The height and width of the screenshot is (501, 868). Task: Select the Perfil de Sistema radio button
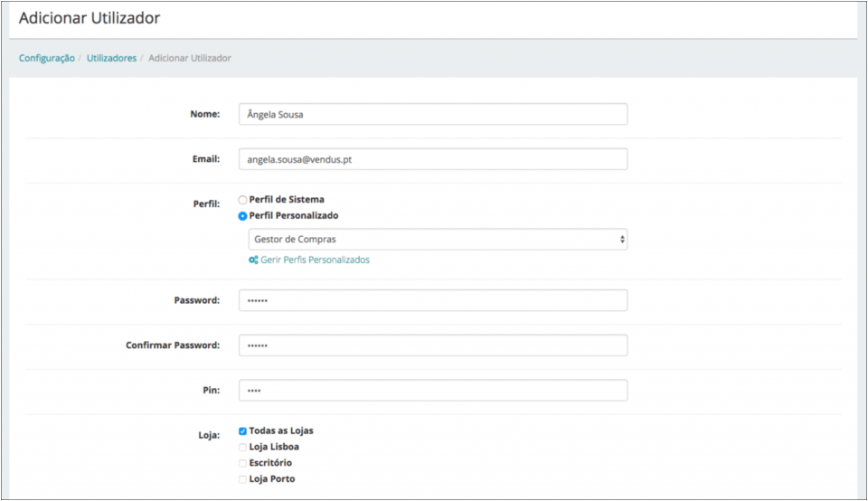click(242, 200)
